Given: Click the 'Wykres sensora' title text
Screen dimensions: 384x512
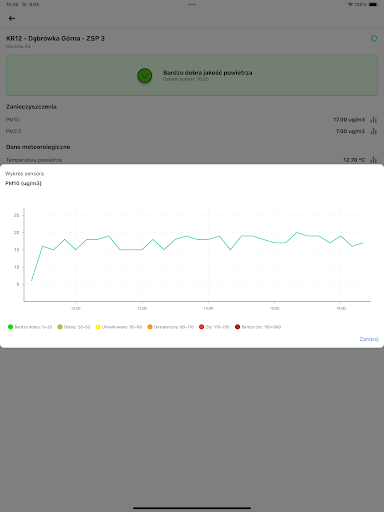Looking at the screenshot, I should [25, 174].
